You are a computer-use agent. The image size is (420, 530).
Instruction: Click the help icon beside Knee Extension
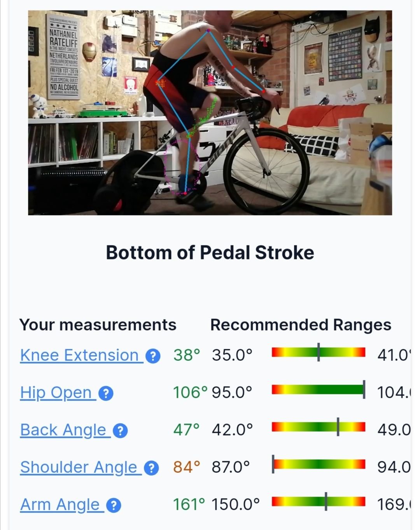pyautogui.click(x=153, y=356)
